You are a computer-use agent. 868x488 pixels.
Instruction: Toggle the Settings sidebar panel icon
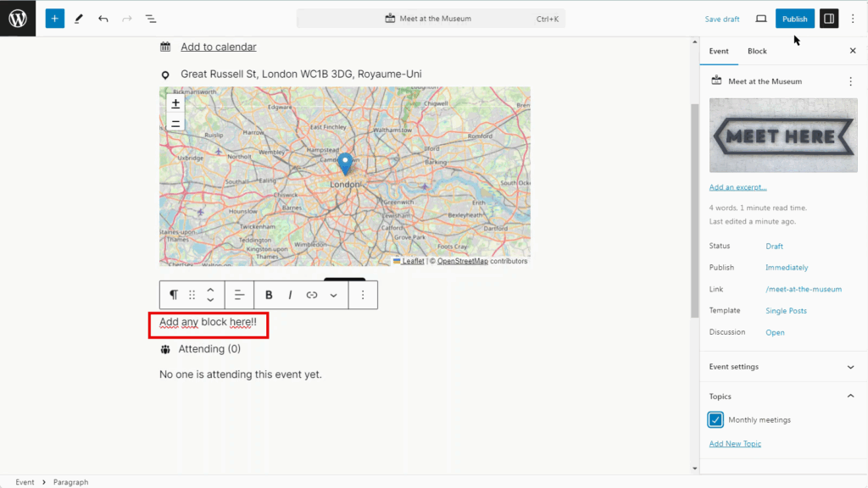pyautogui.click(x=829, y=19)
